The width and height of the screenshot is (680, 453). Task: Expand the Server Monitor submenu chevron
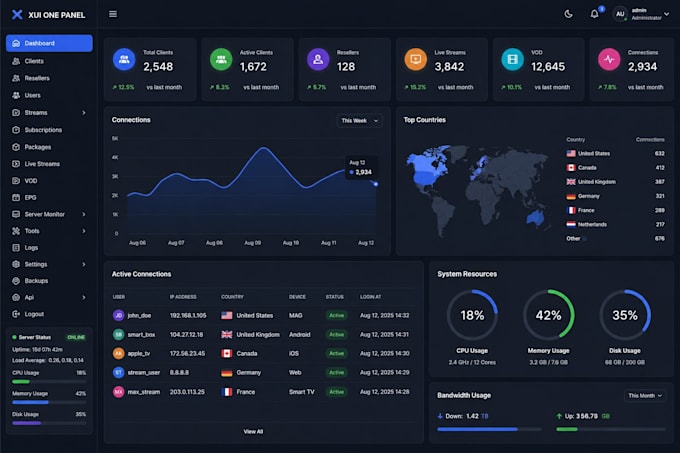tap(84, 214)
